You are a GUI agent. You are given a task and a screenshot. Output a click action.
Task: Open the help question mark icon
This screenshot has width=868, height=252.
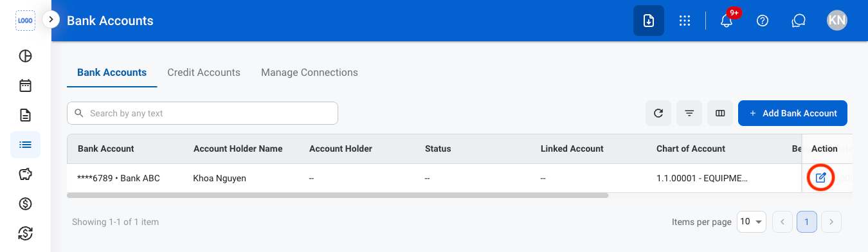click(x=763, y=21)
